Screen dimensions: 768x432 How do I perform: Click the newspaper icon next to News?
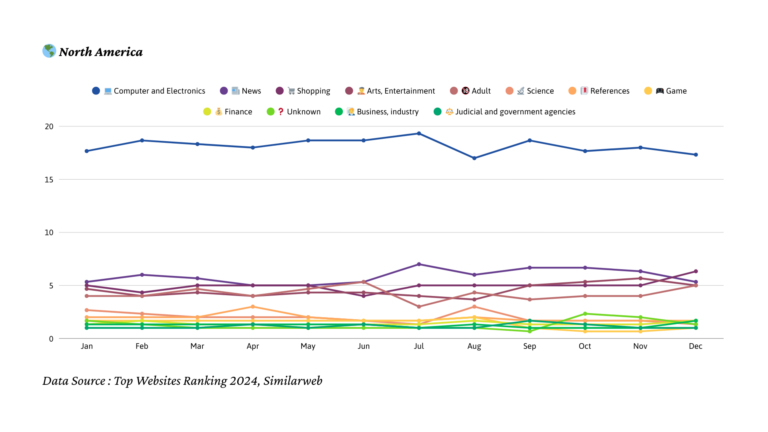point(235,91)
